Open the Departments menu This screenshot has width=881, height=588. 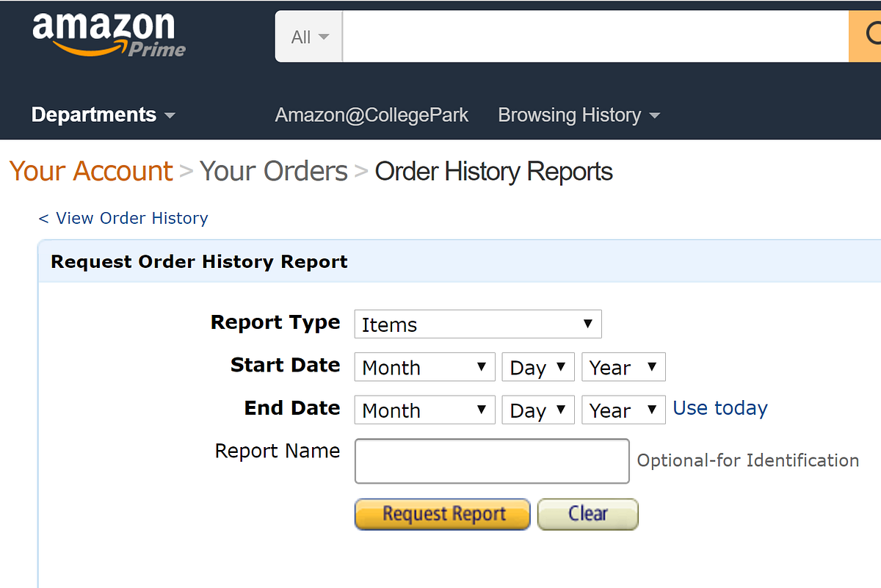104,115
